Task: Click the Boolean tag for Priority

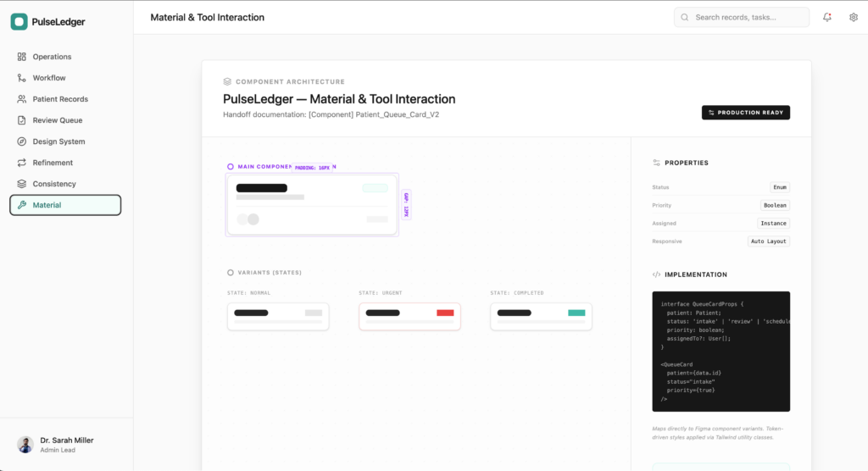Action: (x=775, y=205)
